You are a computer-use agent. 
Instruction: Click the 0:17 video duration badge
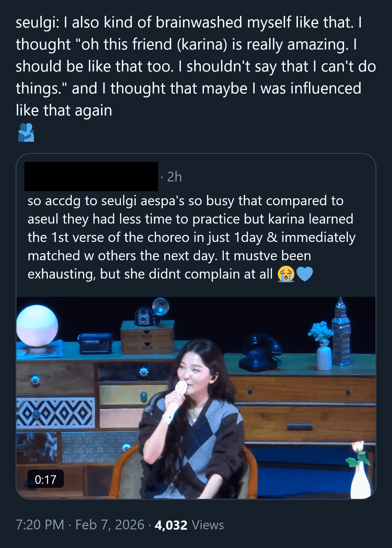click(45, 480)
